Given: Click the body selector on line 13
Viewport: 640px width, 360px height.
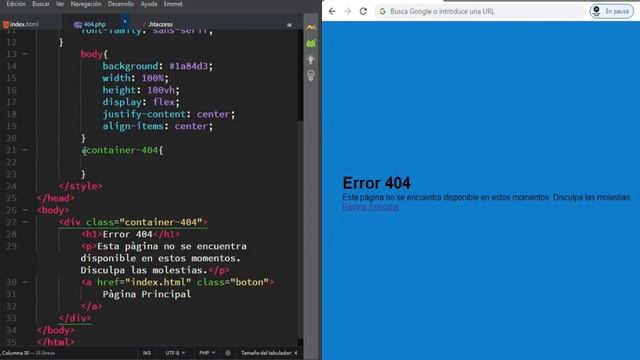Looking at the screenshot, I should pos(91,54).
